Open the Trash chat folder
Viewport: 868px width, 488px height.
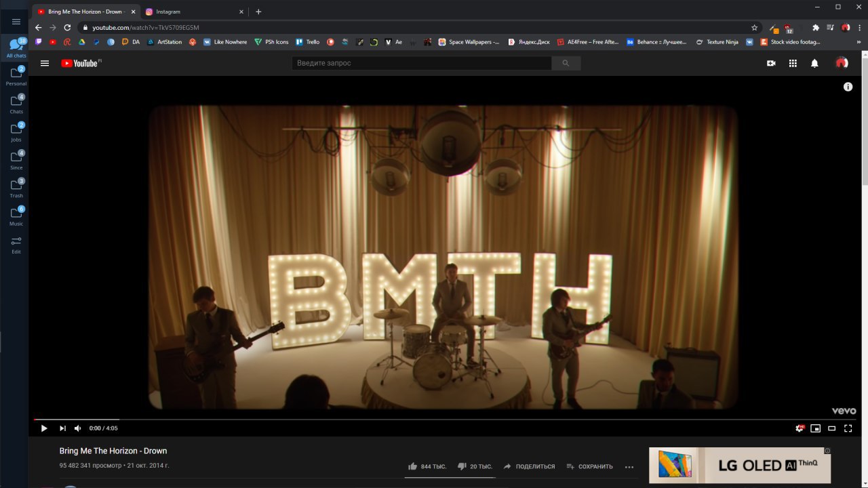coord(16,188)
